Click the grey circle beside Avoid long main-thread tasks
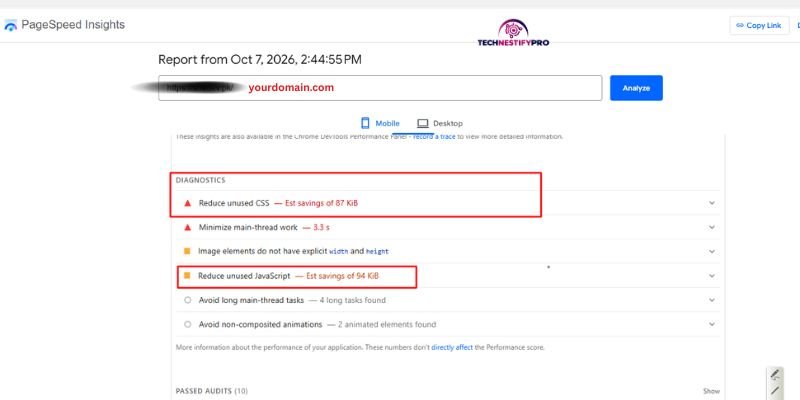Viewport: 800px width, 400px height. pyautogui.click(x=187, y=300)
